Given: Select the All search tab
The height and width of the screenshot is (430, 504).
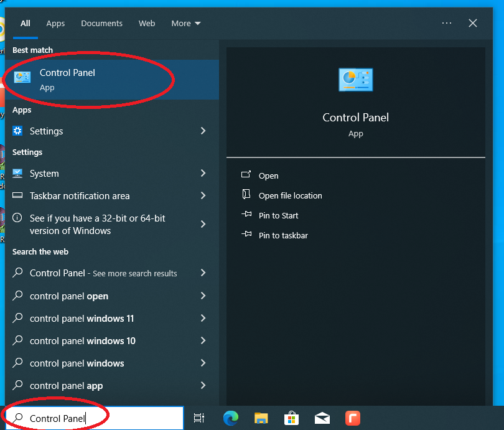Looking at the screenshot, I should pyautogui.click(x=26, y=24).
